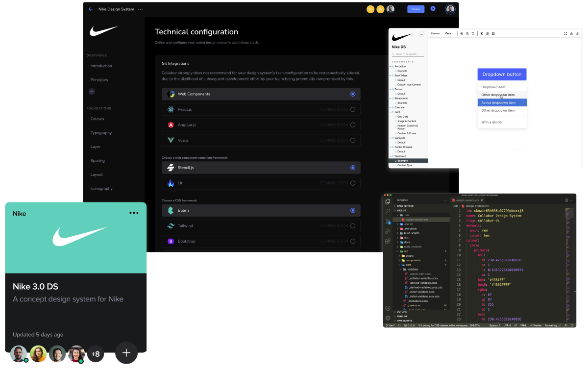Screen dimensions: 588x371
Task: Select the Bulma radio button
Action: [353, 210]
